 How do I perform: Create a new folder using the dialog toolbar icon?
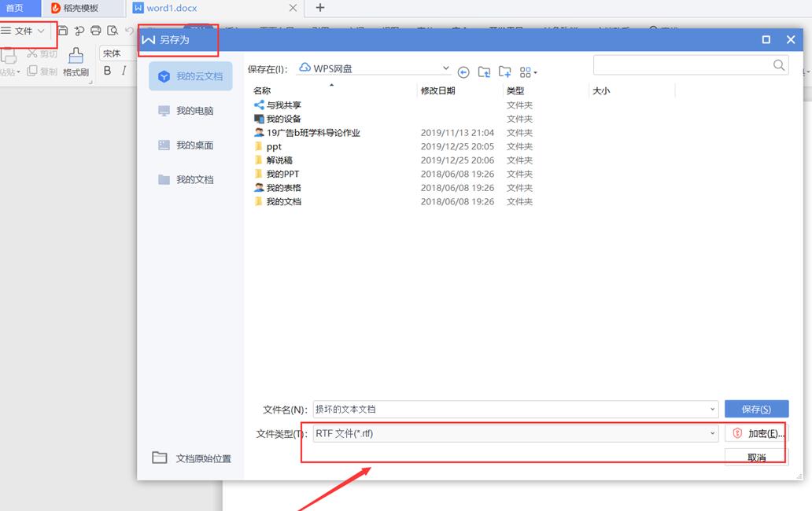point(504,72)
